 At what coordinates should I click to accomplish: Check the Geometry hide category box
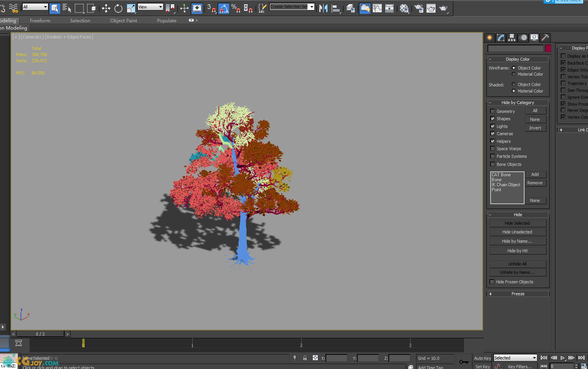492,111
